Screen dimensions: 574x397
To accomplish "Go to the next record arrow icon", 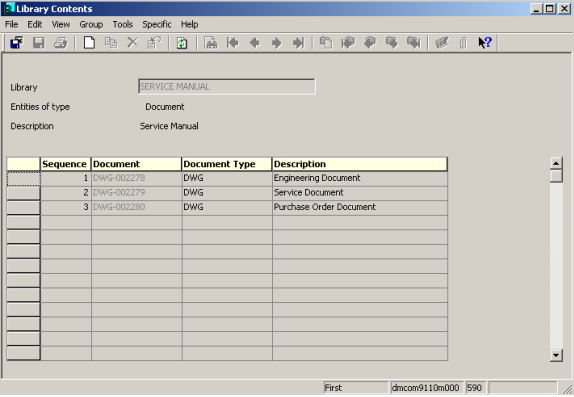I will click(x=276, y=43).
